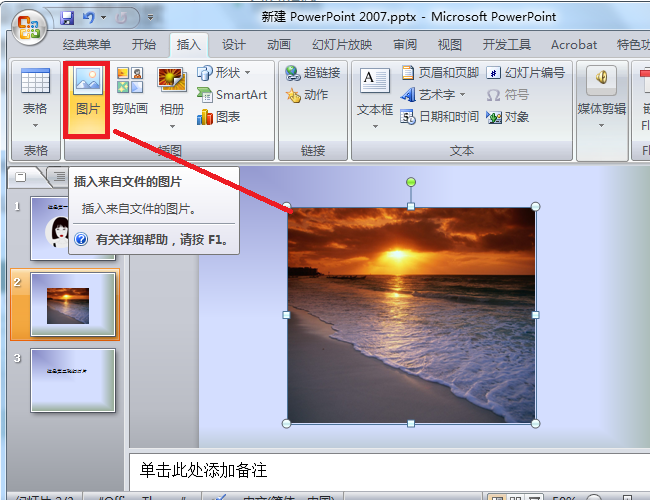Viewport: 650px width, 500px height.
Task: Click the help icon in the tooltip
Action: tap(81, 239)
